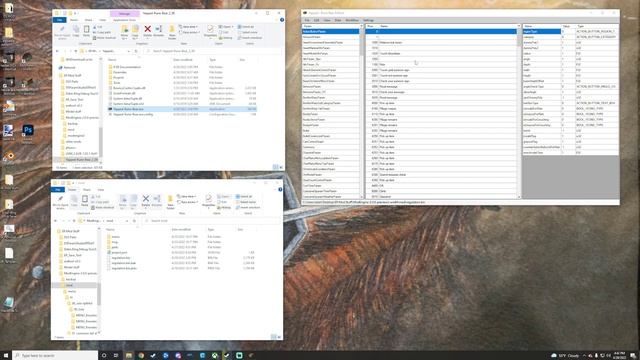Screen dimensions: 640x360
Task: Click File Explorer icon on the taskbar
Action: coord(129,356)
